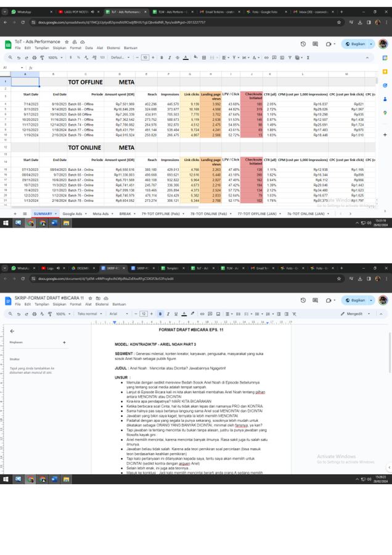This screenshot has height=555, width=392.
Task: Open Teks normal style dropdown in Docs
Action: (90, 314)
